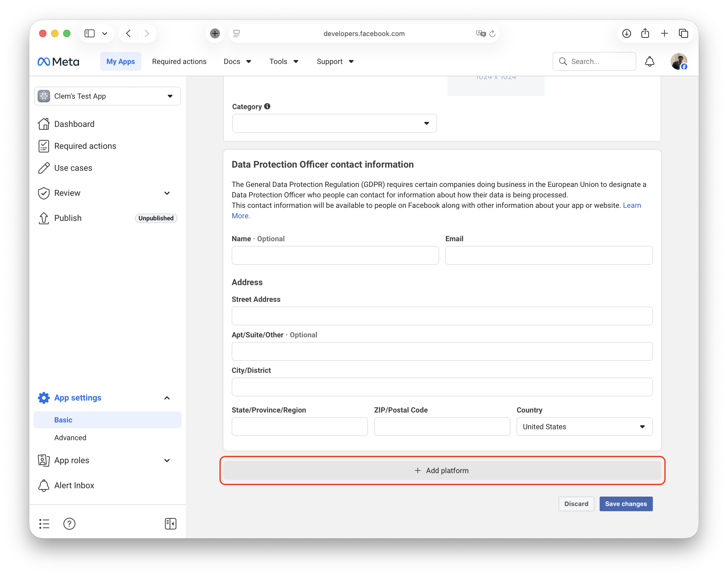Click the Safari sidebar toggle icon

89,33
